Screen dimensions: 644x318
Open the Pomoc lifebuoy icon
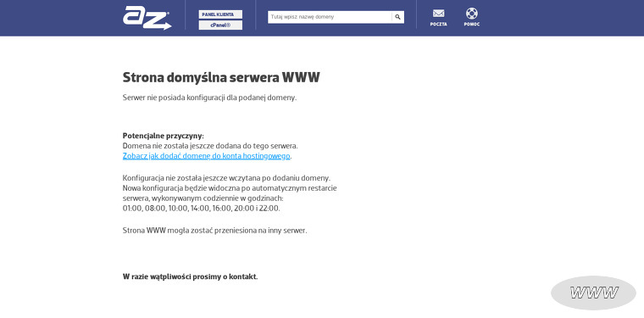click(x=471, y=14)
